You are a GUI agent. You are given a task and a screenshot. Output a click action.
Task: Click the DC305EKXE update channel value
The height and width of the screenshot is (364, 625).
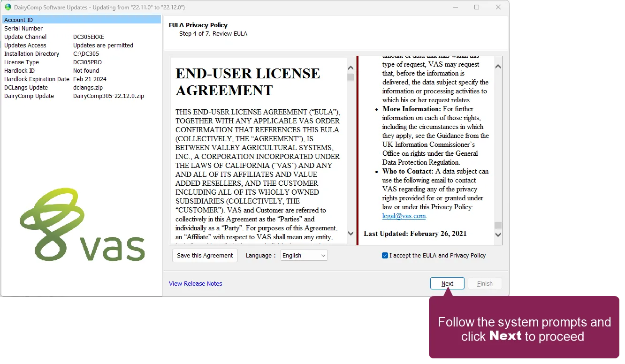click(x=89, y=37)
